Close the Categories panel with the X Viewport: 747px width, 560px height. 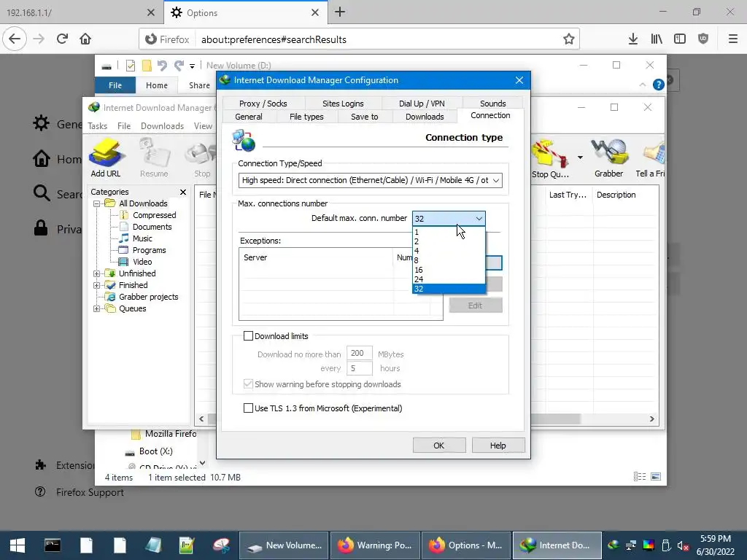pos(183,192)
